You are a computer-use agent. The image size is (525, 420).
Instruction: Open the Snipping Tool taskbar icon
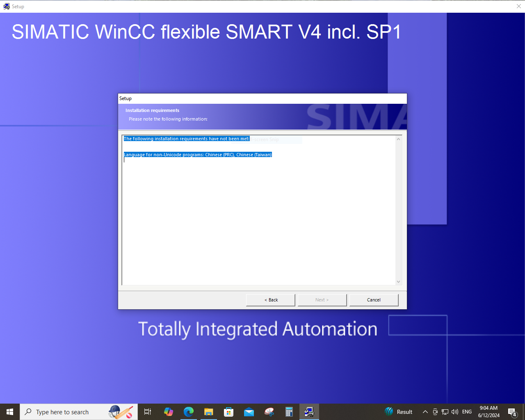coord(269,412)
